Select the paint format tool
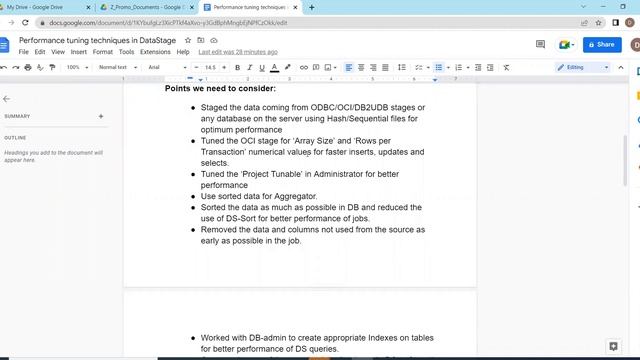This screenshot has width=640, height=360. click(x=52, y=67)
